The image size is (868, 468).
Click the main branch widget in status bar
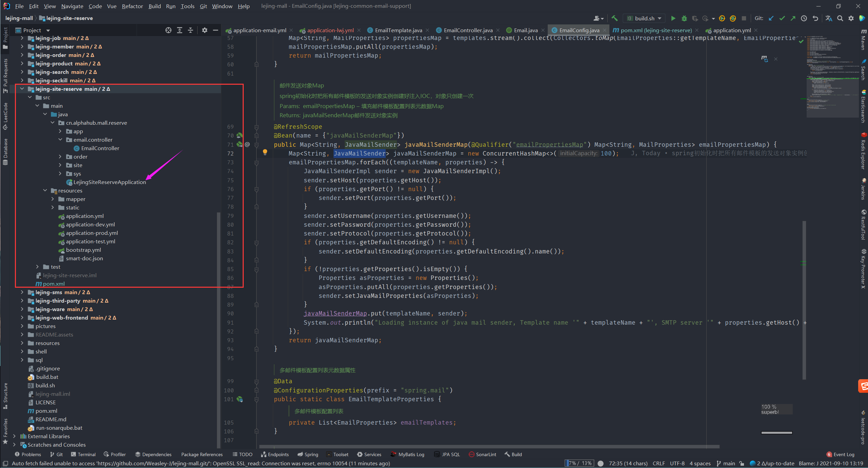pyautogui.click(x=726, y=463)
